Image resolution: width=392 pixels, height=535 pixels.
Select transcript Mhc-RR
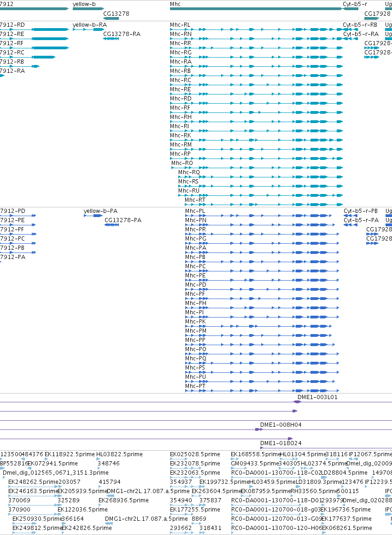point(181,43)
